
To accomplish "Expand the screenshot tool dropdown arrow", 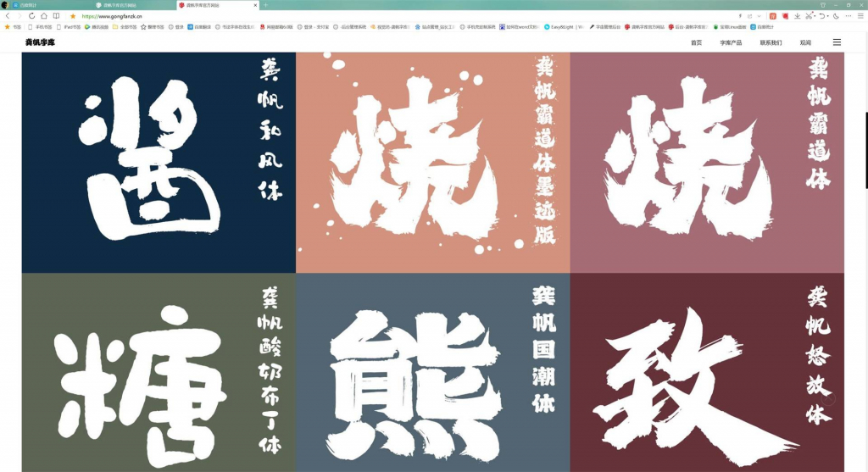I will (x=815, y=16).
